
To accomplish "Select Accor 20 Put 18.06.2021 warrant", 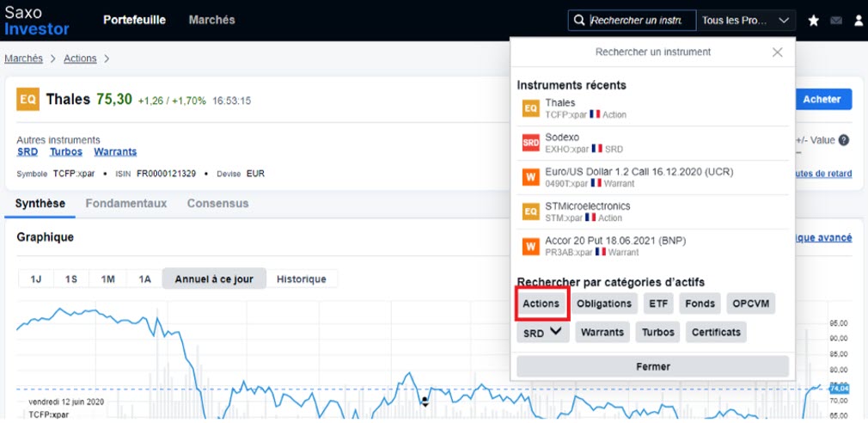I will click(652, 246).
